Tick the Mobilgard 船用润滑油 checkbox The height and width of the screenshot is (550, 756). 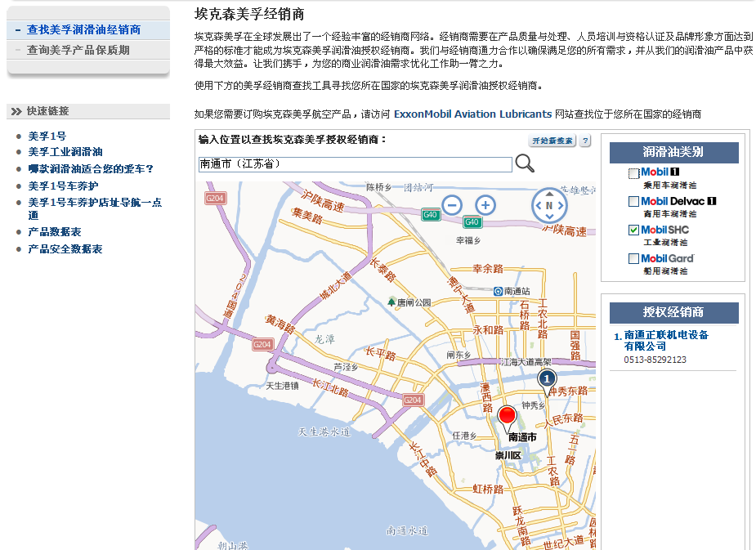pyautogui.click(x=633, y=259)
